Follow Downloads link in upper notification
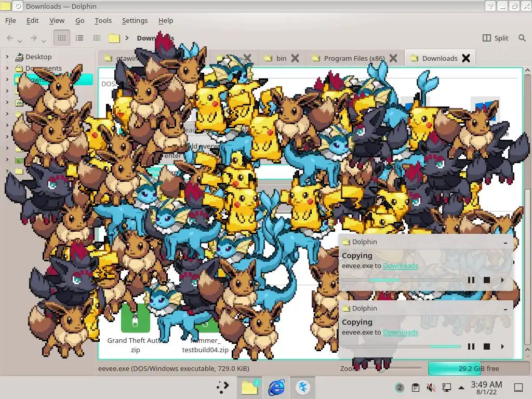Screen dimensions: 532x399 [x=401, y=265]
